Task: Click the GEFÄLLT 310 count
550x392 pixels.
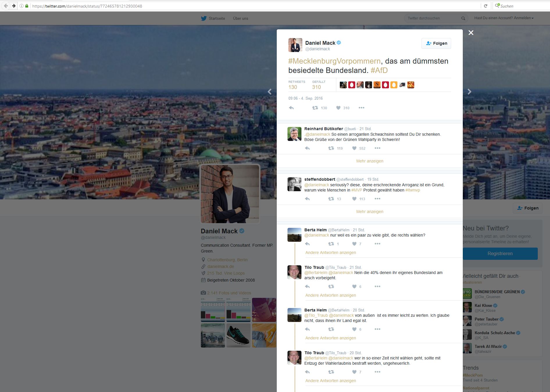Action: point(319,85)
